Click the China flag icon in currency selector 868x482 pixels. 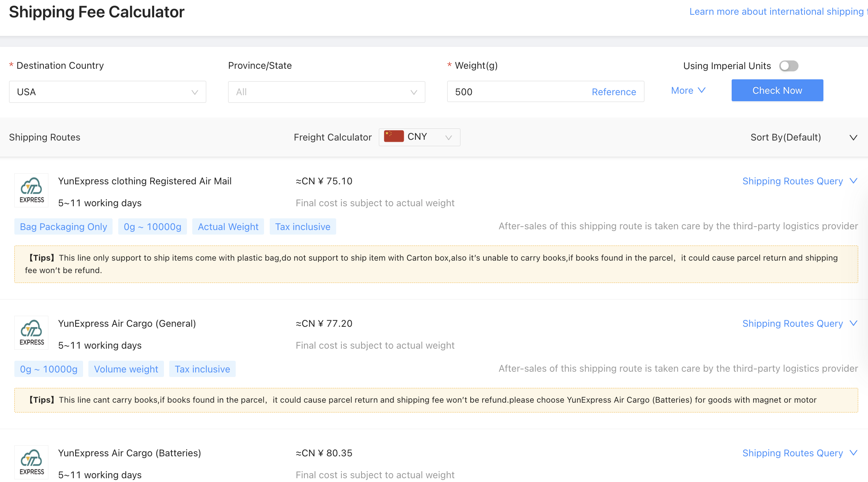point(394,136)
